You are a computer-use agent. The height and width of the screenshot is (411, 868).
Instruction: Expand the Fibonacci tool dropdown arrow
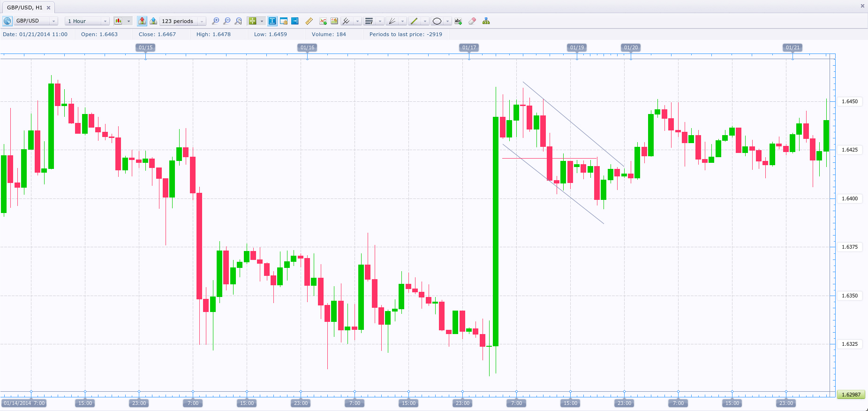point(380,21)
